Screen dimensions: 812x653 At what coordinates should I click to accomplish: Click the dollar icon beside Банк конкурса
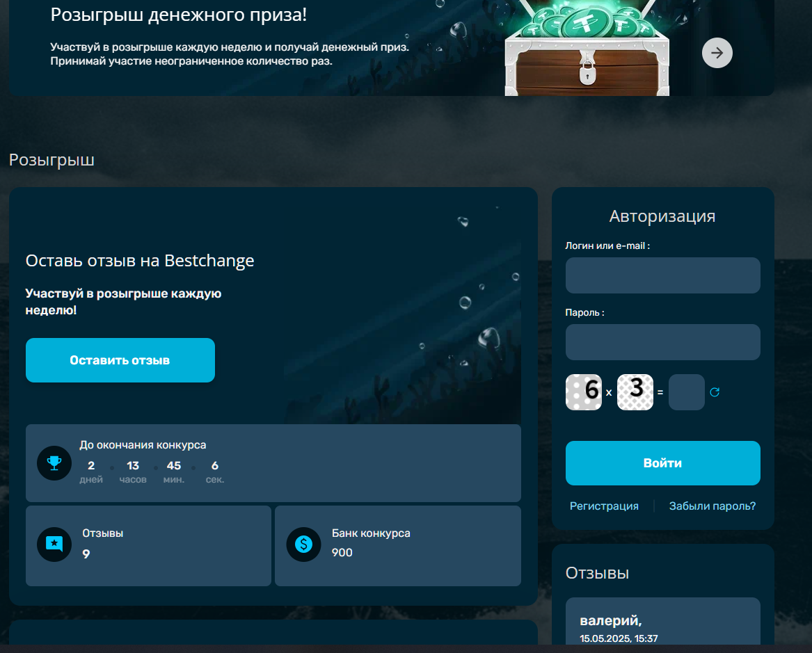pos(303,545)
